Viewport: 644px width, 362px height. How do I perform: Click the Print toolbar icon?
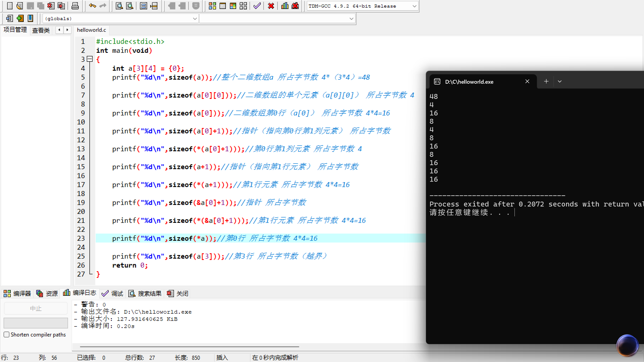pos(75,6)
